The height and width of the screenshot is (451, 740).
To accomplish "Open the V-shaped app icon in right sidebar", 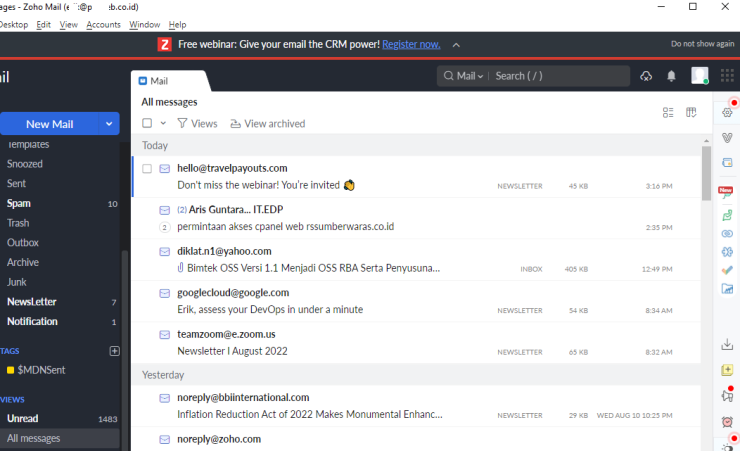I will coord(727,137).
